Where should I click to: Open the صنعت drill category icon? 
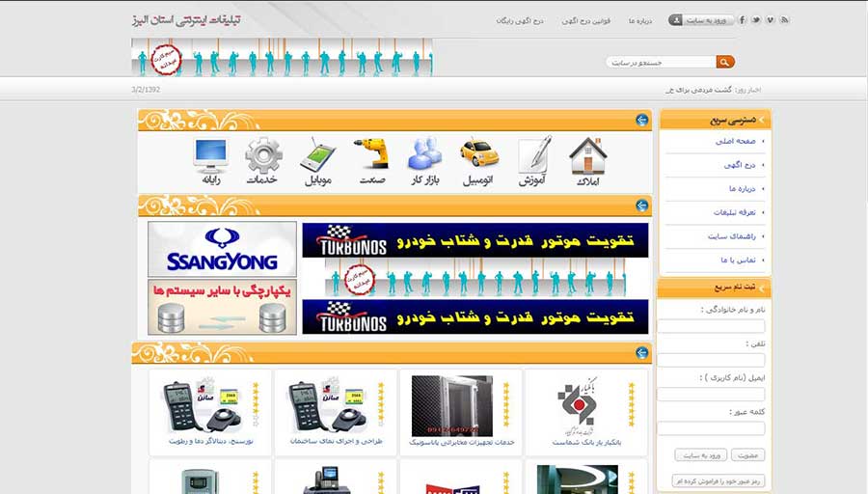(371, 153)
